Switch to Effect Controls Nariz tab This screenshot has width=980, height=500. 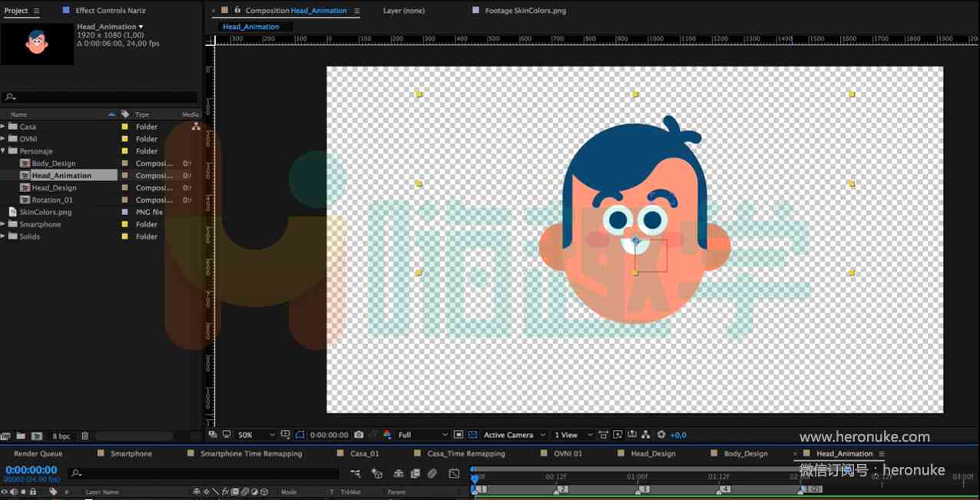click(x=110, y=11)
